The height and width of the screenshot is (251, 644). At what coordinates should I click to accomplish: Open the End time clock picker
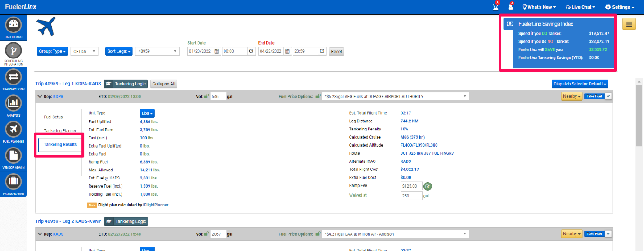click(x=322, y=51)
